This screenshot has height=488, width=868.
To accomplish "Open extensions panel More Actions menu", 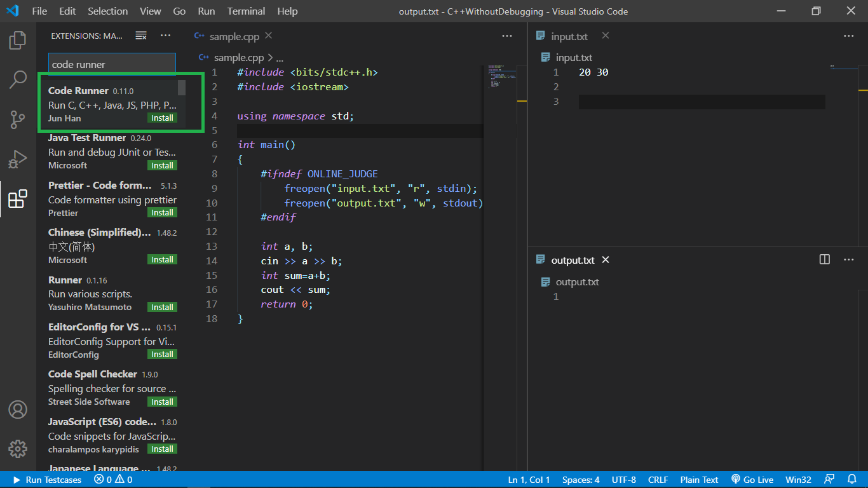I will [165, 36].
